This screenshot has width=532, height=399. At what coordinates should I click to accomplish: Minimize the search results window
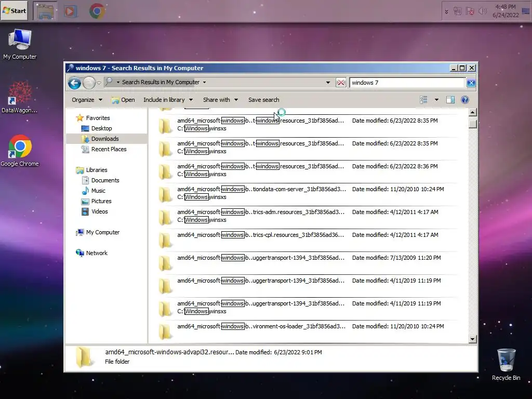point(454,68)
